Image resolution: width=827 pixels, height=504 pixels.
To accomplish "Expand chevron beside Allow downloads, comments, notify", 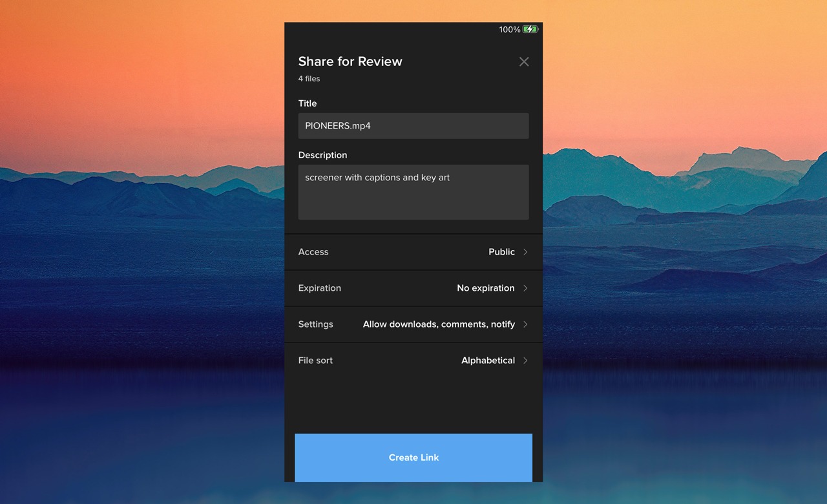I will [525, 324].
